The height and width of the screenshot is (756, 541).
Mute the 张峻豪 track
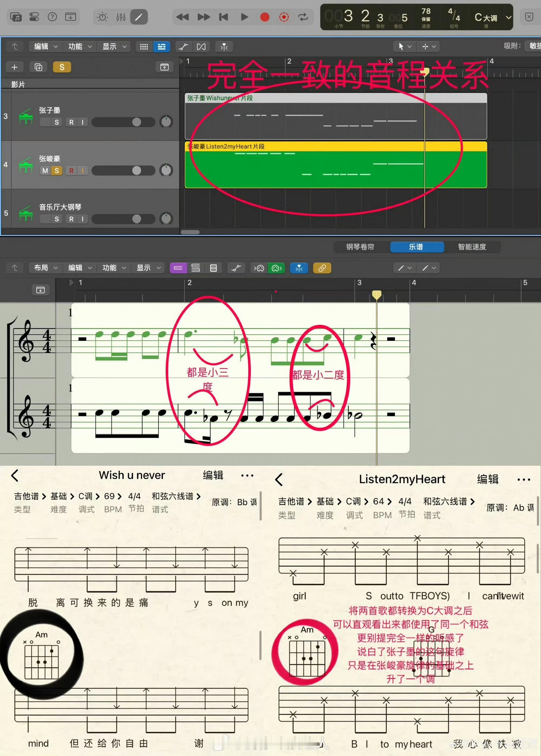[x=45, y=171]
